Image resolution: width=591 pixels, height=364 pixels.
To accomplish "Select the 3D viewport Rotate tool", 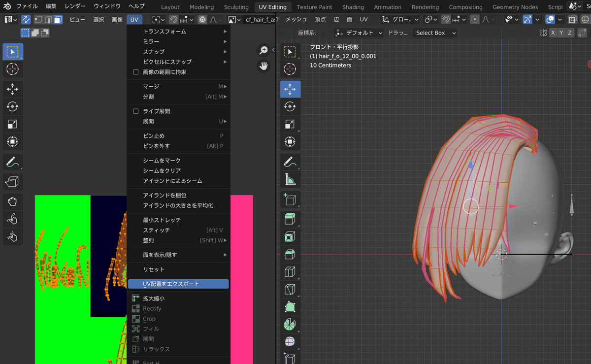I will click(290, 106).
